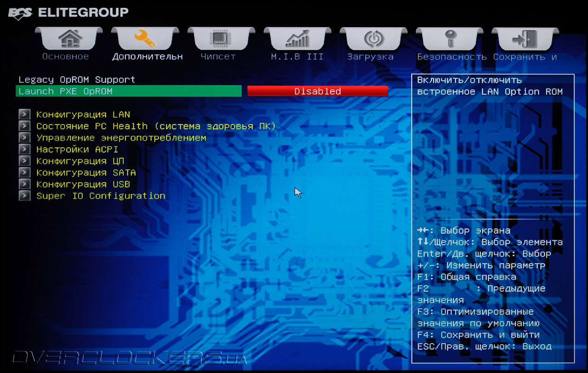Image resolution: width=588 pixels, height=373 pixels.
Task: Expand arrow next to Конфигурация LAN
Action: click(24, 115)
